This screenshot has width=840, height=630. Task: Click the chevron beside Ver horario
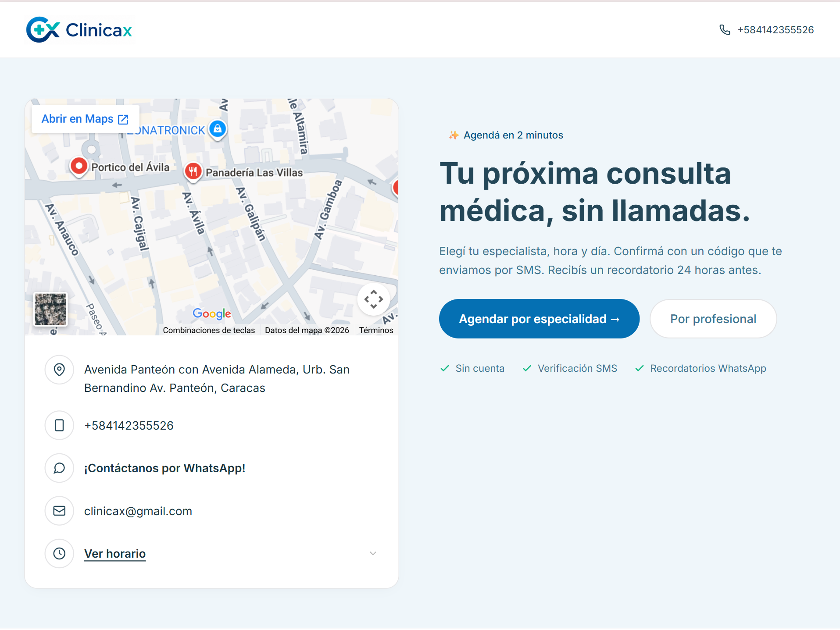coord(373,553)
